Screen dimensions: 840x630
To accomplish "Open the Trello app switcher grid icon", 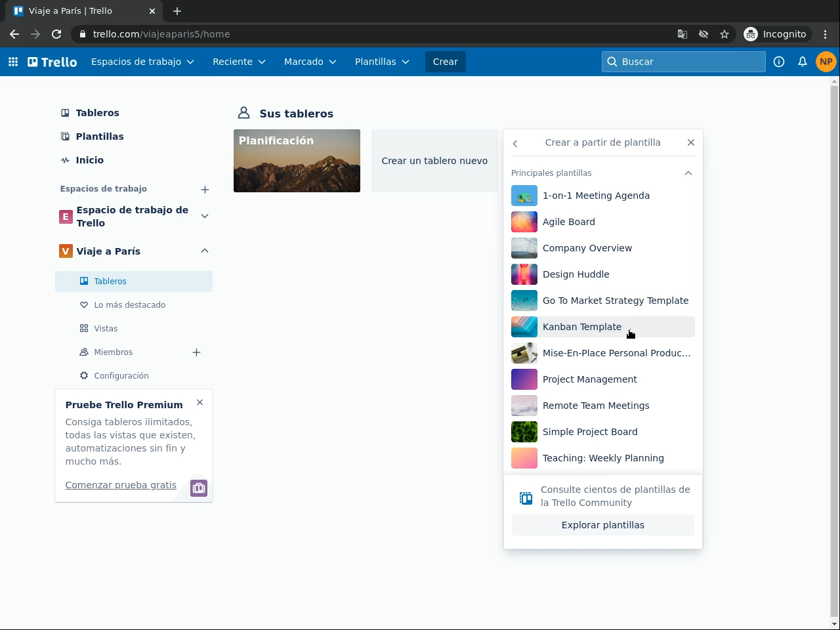I will click(x=13, y=62).
